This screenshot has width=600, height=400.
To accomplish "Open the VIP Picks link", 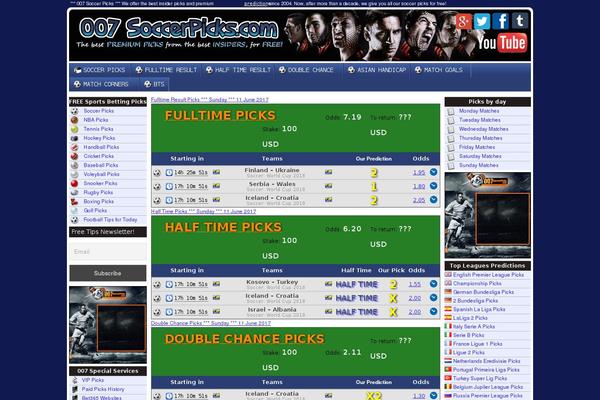I will [93, 380].
